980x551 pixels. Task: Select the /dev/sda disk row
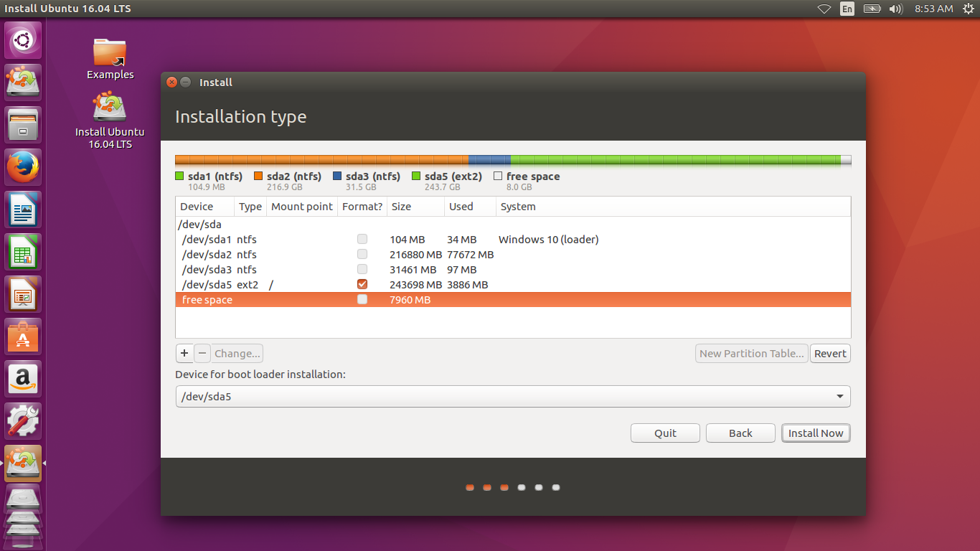click(x=513, y=225)
